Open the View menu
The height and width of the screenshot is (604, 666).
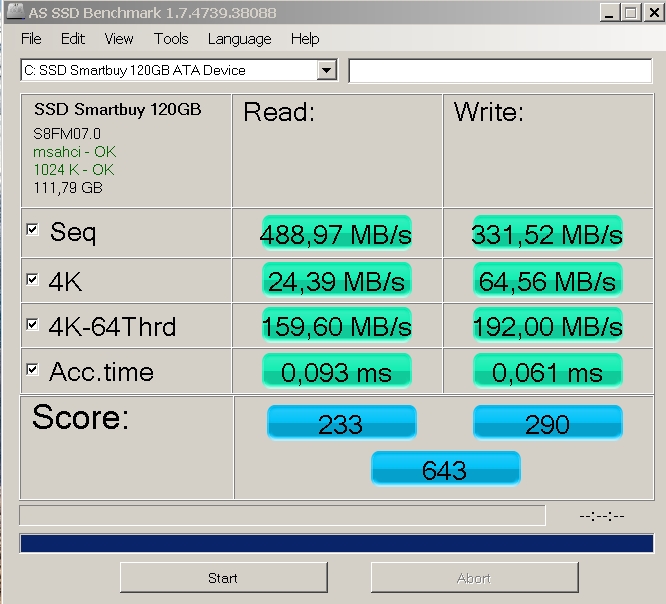119,39
